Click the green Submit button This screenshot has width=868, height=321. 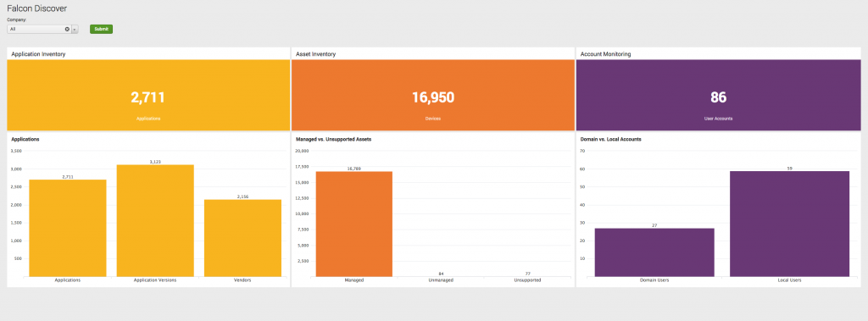coord(102,30)
